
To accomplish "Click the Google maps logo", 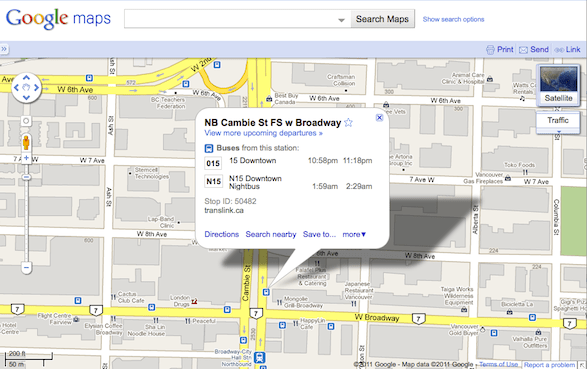I will 58,18.
